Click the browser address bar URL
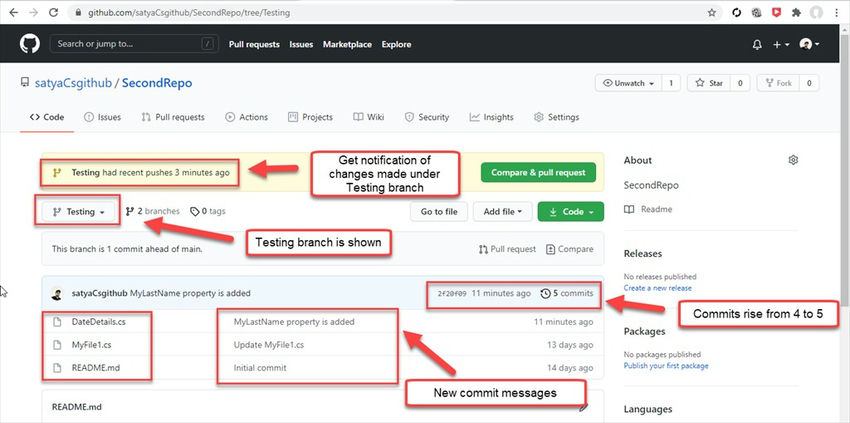This screenshot has height=423, width=850. (189, 12)
